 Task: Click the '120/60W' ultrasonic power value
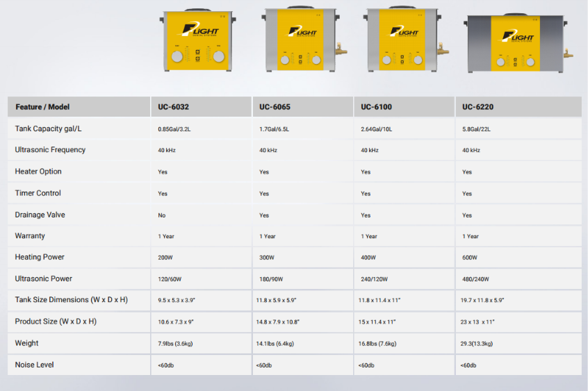pyautogui.click(x=170, y=279)
